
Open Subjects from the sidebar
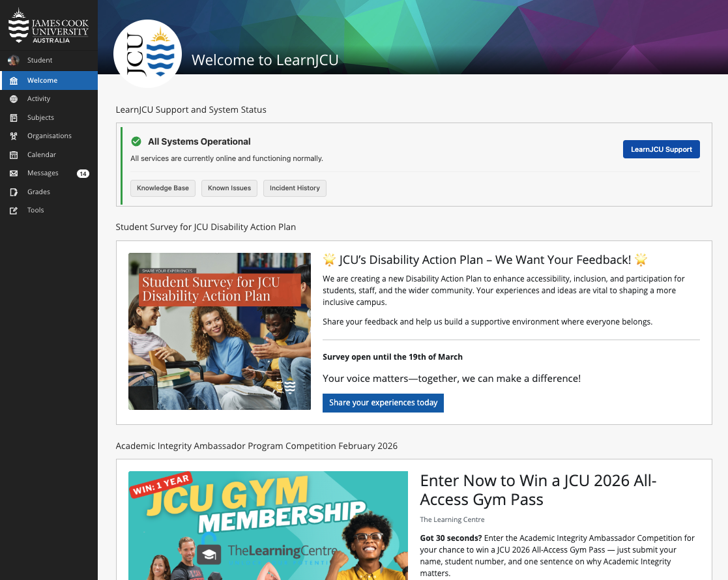pyautogui.click(x=49, y=117)
